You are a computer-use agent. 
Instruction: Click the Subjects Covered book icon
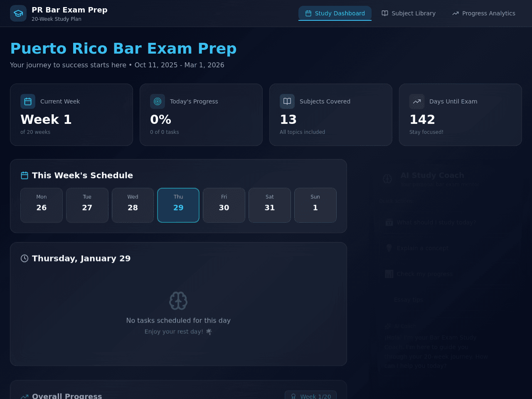[287, 101]
